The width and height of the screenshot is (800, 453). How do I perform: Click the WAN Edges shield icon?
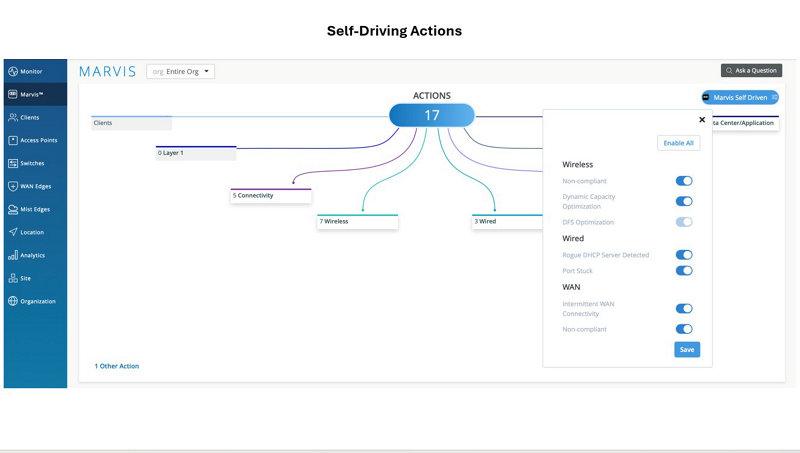pyautogui.click(x=13, y=186)
